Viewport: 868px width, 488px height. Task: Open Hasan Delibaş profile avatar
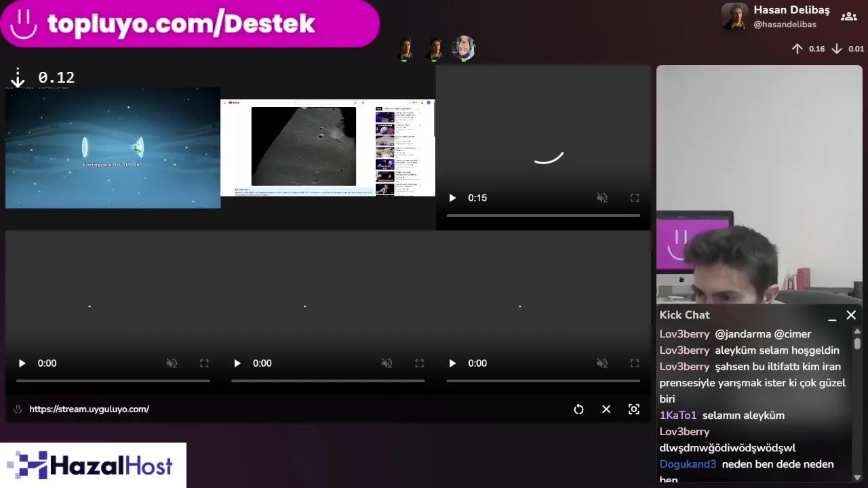[x=734, y=16]
